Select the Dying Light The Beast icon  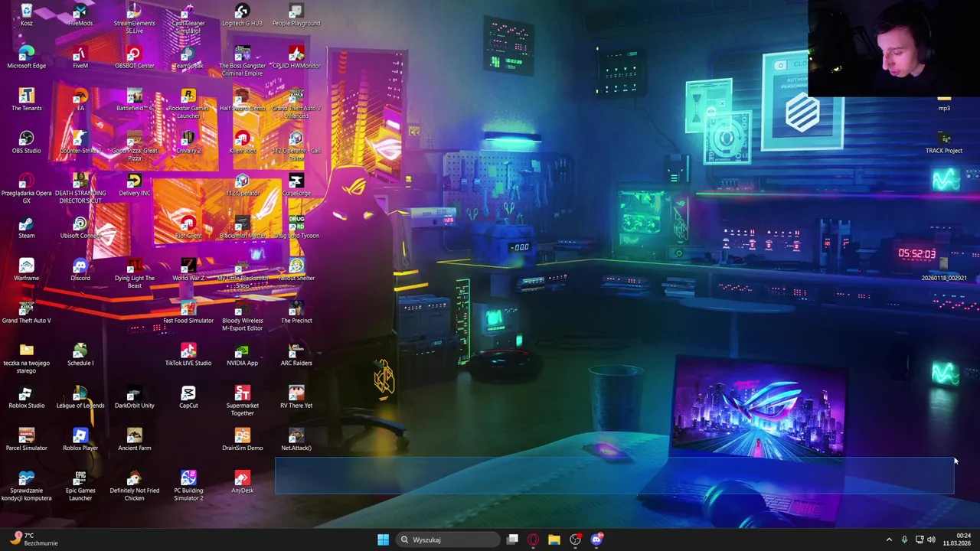(134, 274)
